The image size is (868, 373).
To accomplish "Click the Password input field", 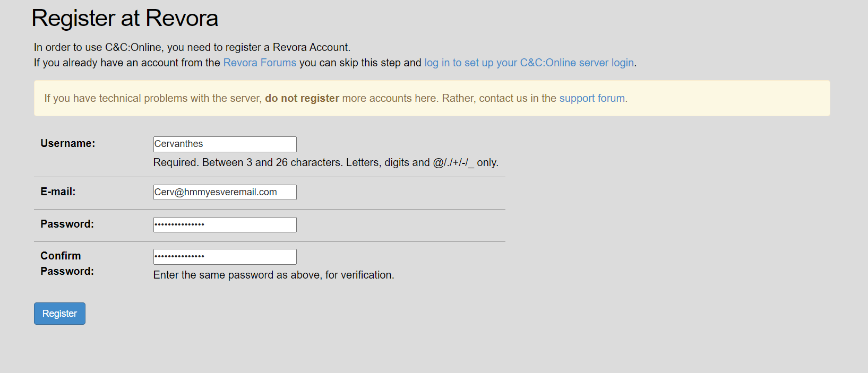I will (x=225, y=224).
